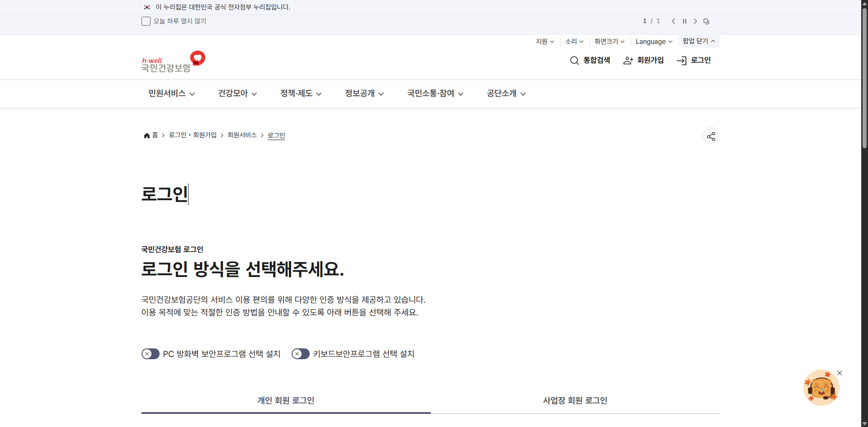
Task: Enable PC 방화벽 보안프로그램 선택 설치 toggle
Action: click(x=150, y=354)
